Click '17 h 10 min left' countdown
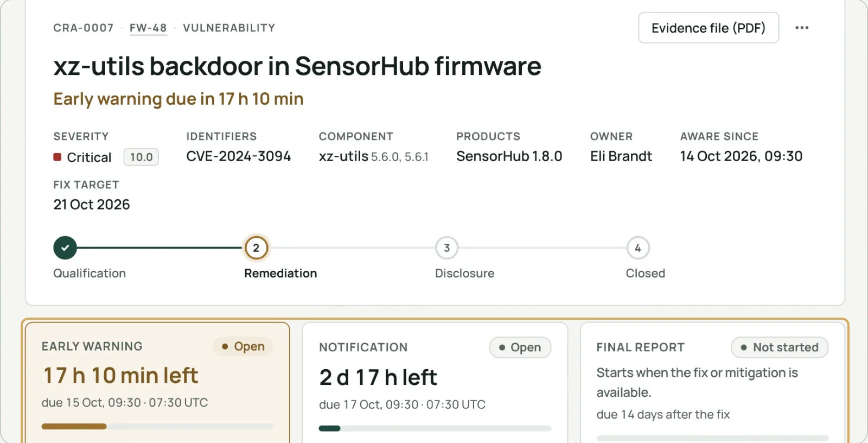Screen dimensions: 868x443 click(120, 375)
